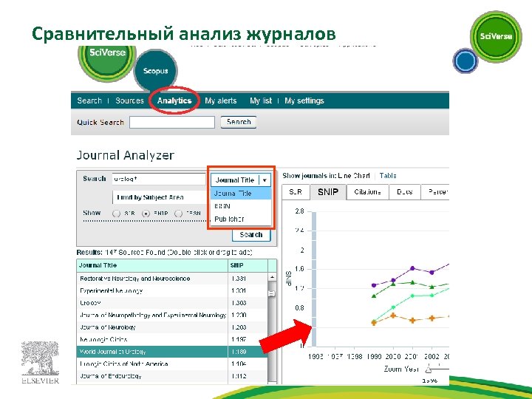Open My settings

[x=304, y=100]
